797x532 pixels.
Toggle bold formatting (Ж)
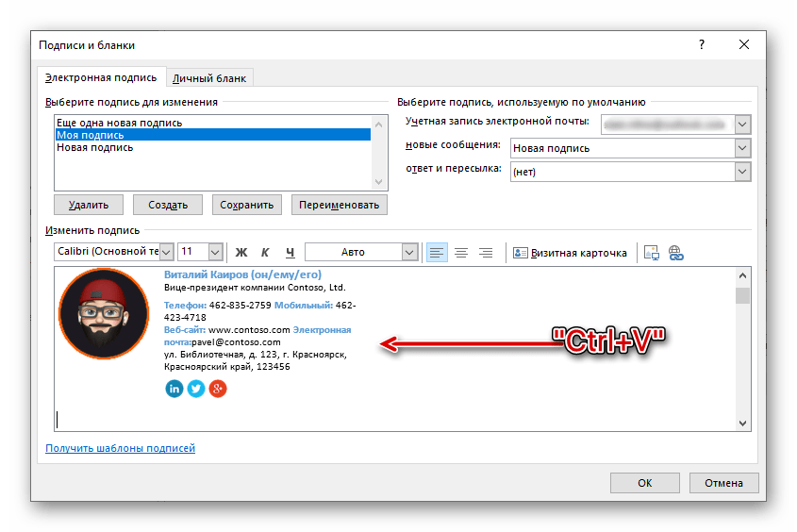click(x=241, y=252)
